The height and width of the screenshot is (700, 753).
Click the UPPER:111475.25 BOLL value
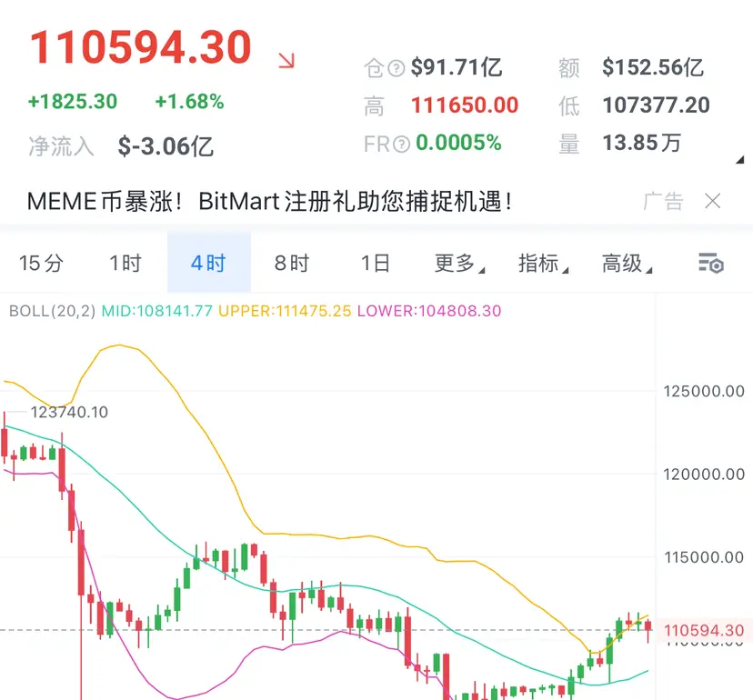pos(285,311)
